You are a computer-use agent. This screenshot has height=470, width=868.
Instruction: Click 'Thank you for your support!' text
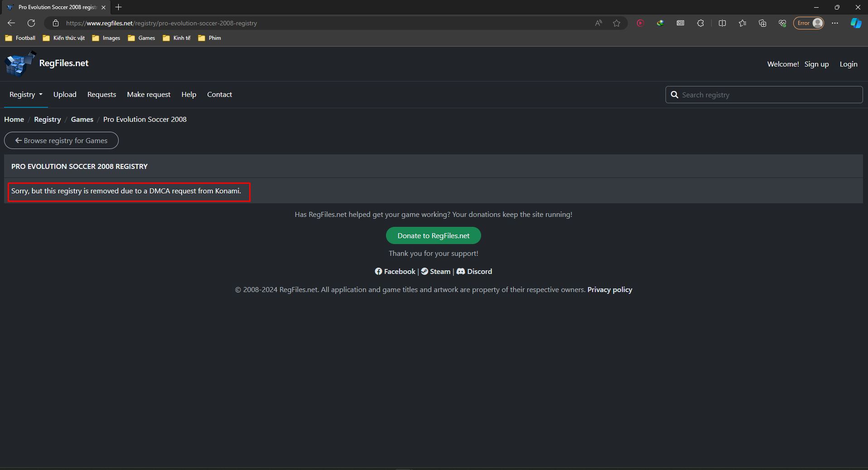[x=434, y=254]
